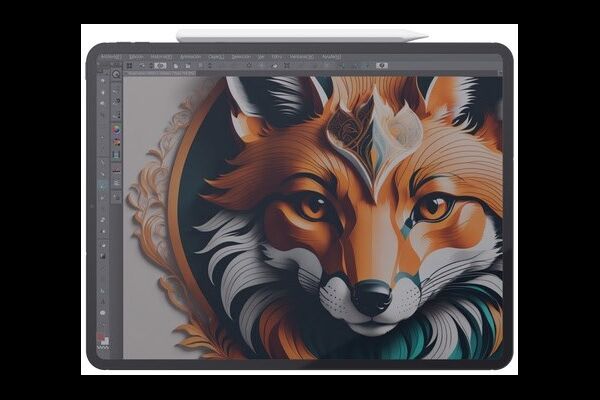Open the Selección menu

pos(241,57)
